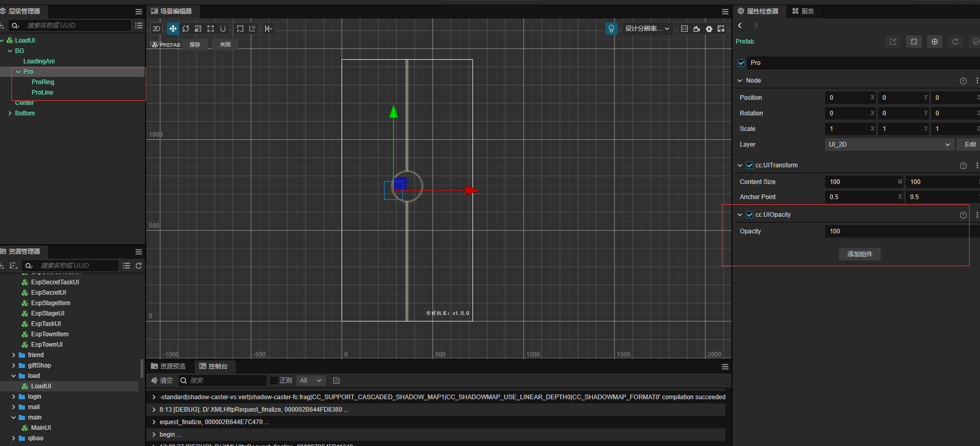The height and width of the screenshot is (446, 980).
Task: Select the ProLine node
Action: (42, 93)
